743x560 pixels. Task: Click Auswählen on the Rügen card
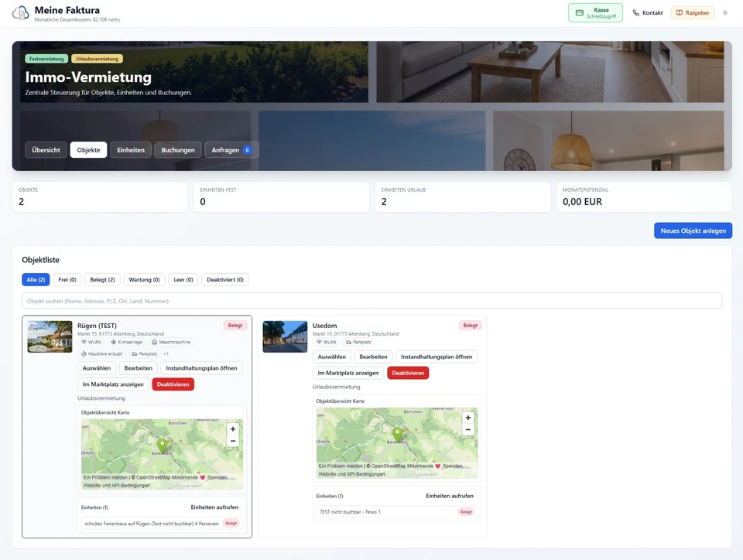(97, 368)
